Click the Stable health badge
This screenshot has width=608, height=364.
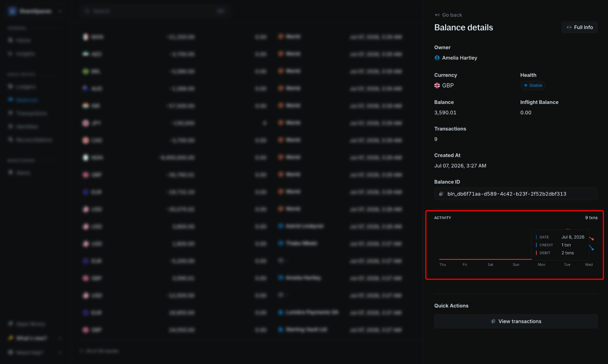coord(533,85)
